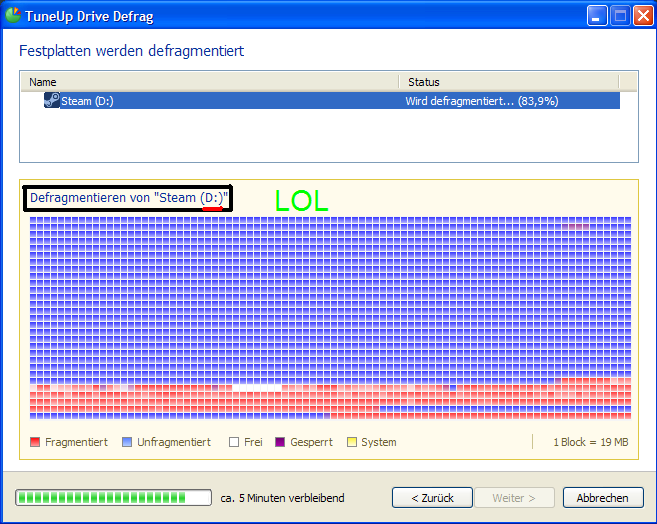Click the white Frei legend swatch
Screen dimensions: 657x524
coord(234,442)
